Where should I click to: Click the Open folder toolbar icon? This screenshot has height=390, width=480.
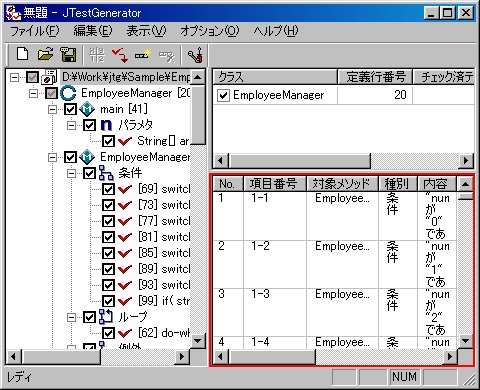click(45, 54)
